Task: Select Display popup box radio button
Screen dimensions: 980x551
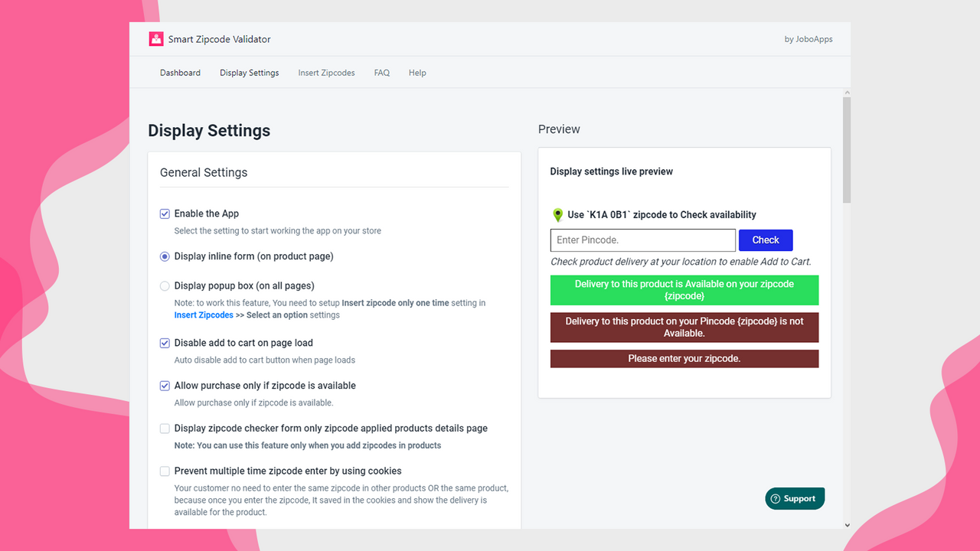Action: pyautogui.click(x=165, y=286)
